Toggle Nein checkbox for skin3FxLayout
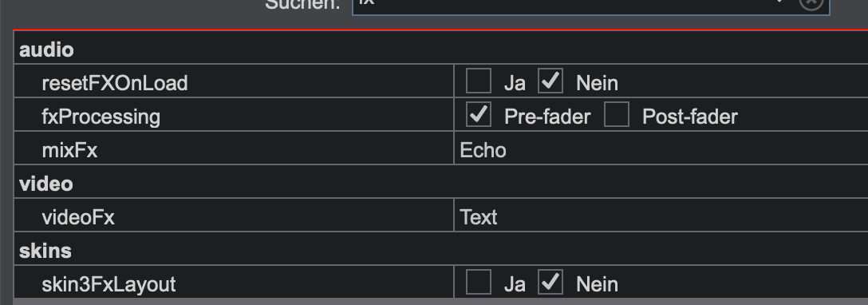 point(550,283)
